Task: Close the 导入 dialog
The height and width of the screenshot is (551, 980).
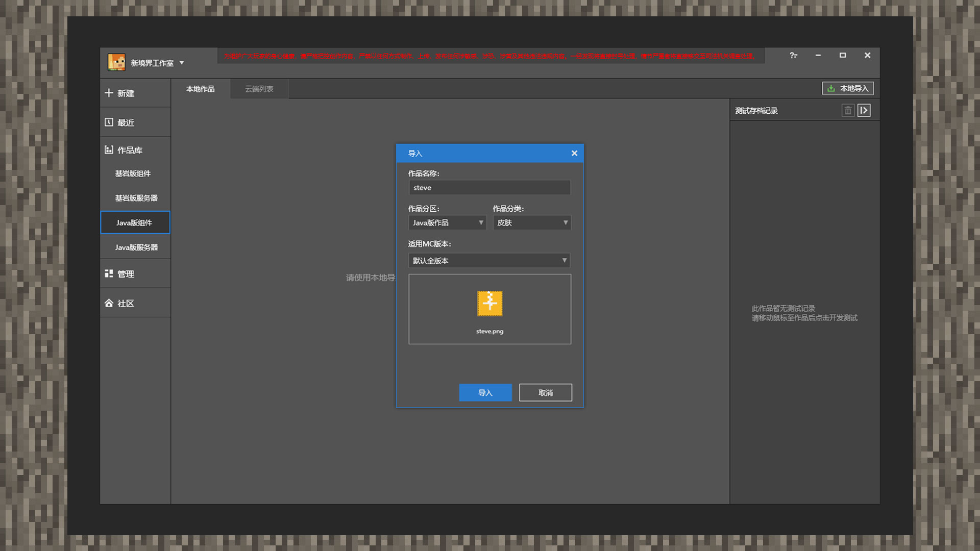Action: tap(574, 153)
